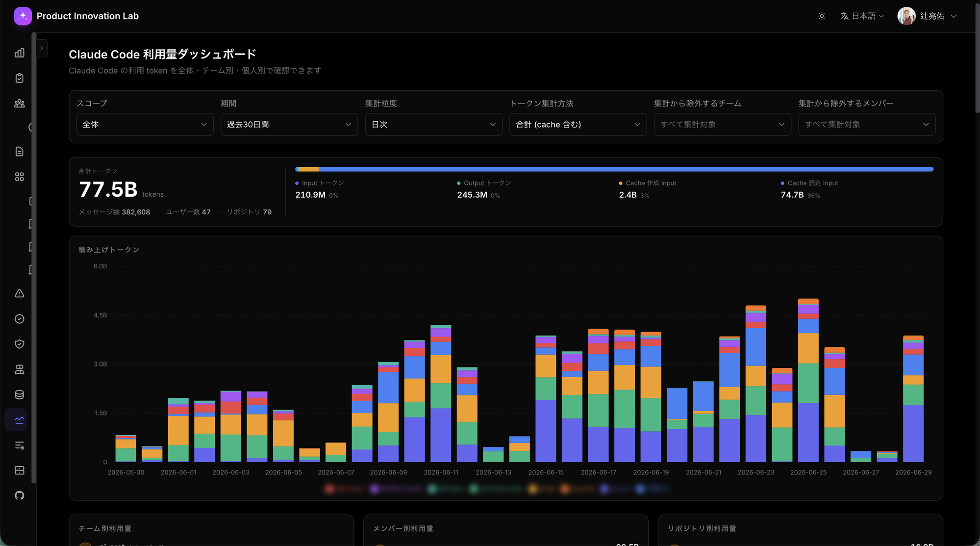Open the GitHub icon in sidebar
Screen dimensions: 980x546
(x=20, y=495)
